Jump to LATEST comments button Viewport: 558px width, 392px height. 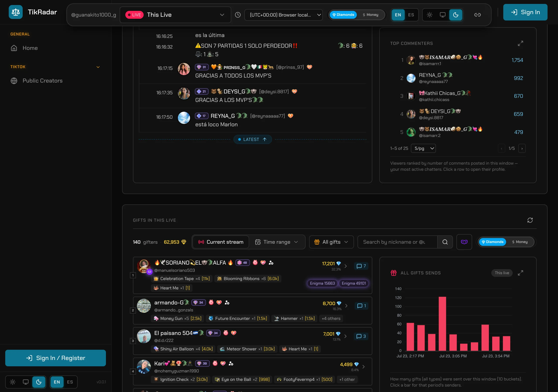[x=252, y=139]
